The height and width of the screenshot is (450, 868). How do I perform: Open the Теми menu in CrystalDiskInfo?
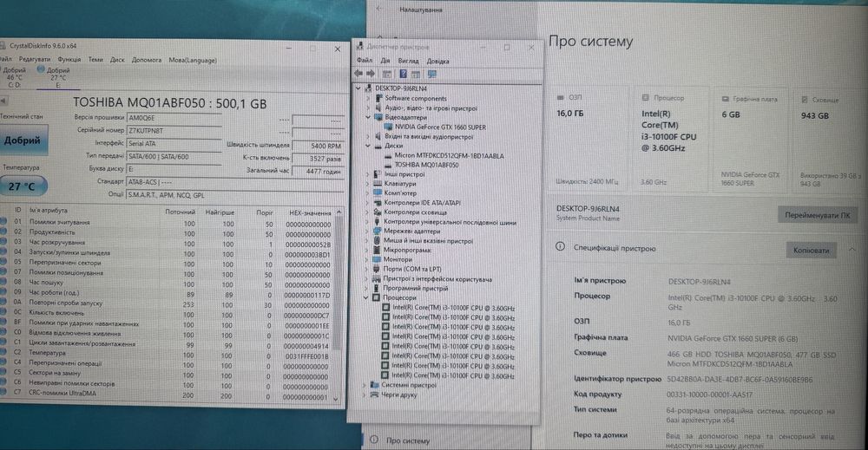[x=95, y=59]
